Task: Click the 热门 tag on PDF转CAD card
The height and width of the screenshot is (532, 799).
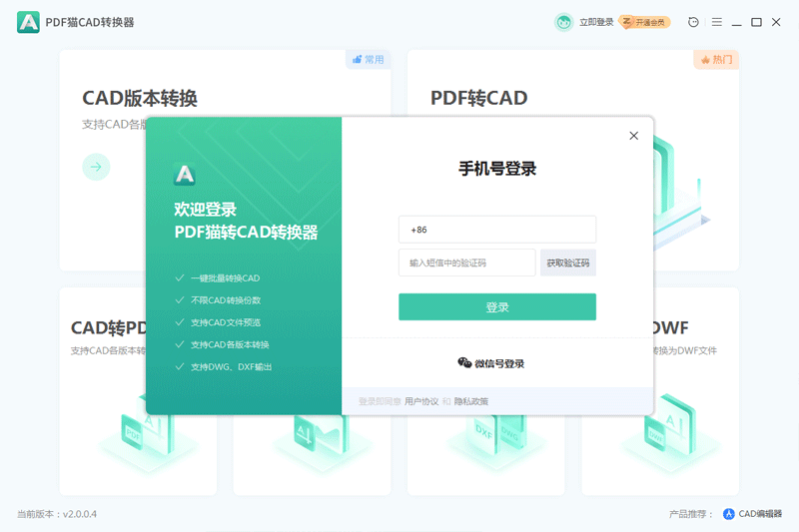Action: tap(716, 60)
